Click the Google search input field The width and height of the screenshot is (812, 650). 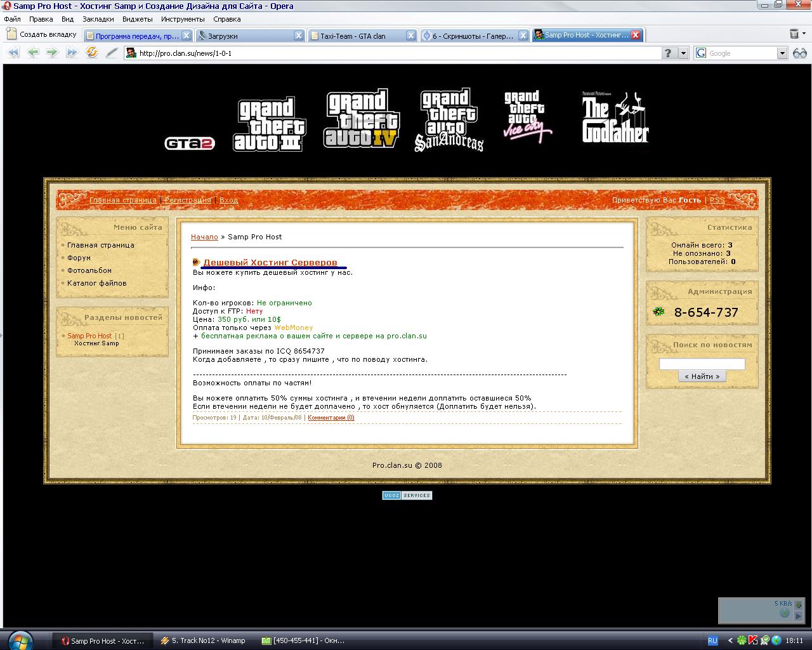742,53
